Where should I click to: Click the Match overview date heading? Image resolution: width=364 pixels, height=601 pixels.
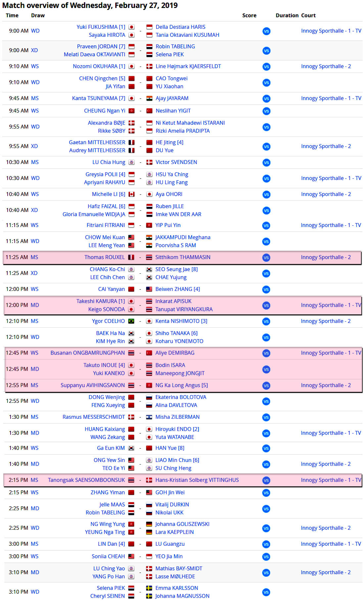coord(90,5)
